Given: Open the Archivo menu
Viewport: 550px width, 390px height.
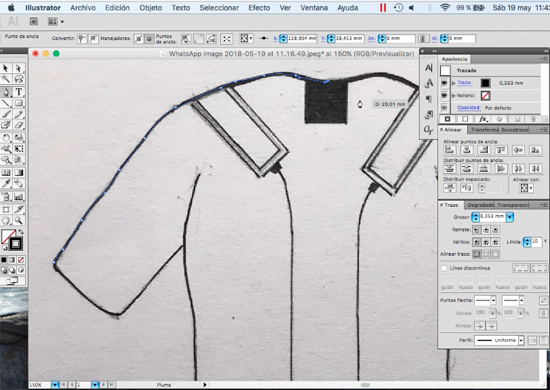Looking at the screenshot, I should (x=83, y=7).
